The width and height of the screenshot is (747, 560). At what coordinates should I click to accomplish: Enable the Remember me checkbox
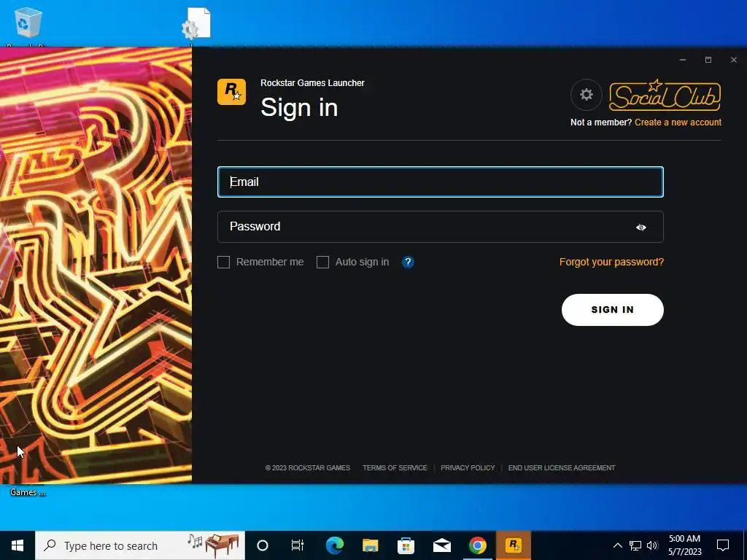(x=223, y=262)
